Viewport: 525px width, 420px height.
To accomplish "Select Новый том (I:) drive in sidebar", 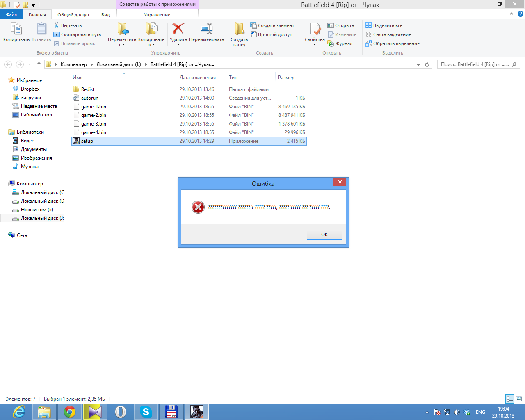I will (x=37, y=210).
